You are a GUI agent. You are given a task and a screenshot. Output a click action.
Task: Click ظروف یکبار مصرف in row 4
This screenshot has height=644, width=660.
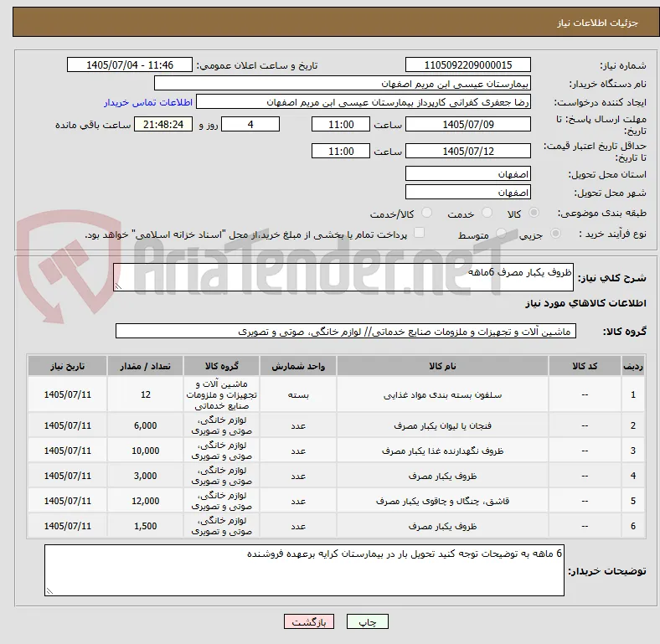pos(442,476)
